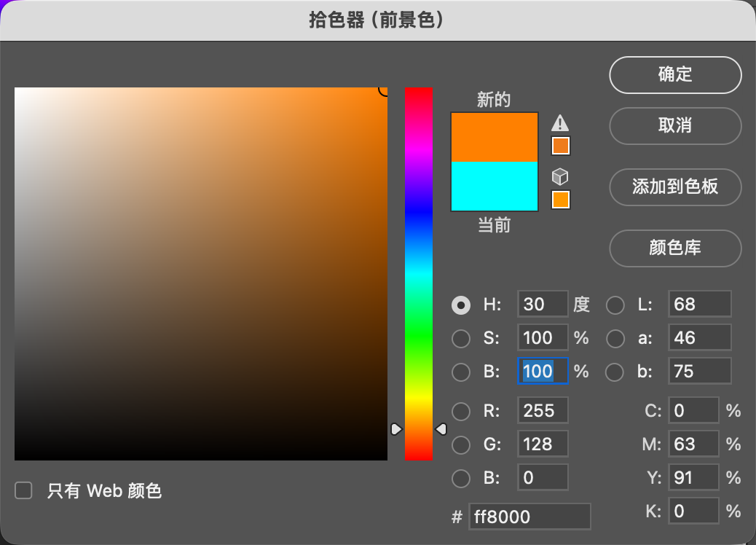
Task: Click the out-of-gamut warning triangle icon
Action: click(x=560, y=122)
